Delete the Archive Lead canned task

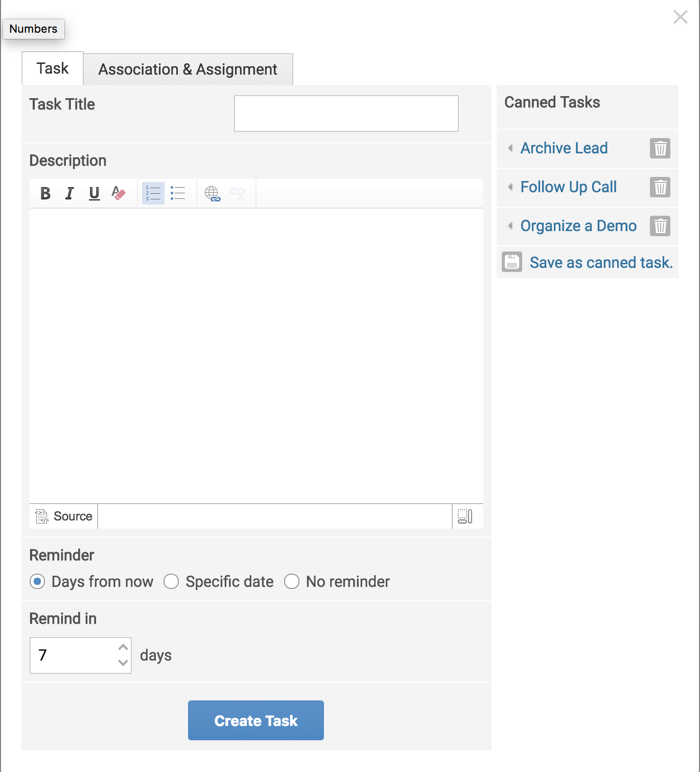pos(660,148)
